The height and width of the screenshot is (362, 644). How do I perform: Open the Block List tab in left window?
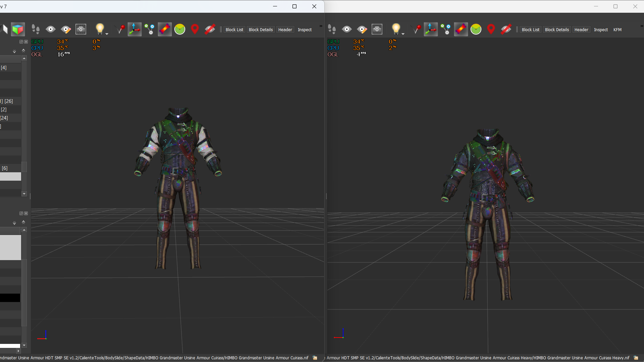tap(234, 29)
